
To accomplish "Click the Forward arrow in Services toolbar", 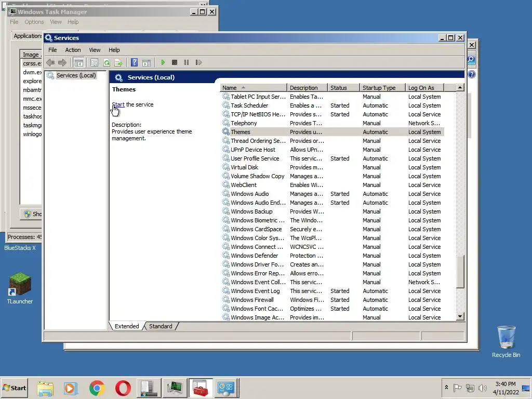I will point(62,62).
